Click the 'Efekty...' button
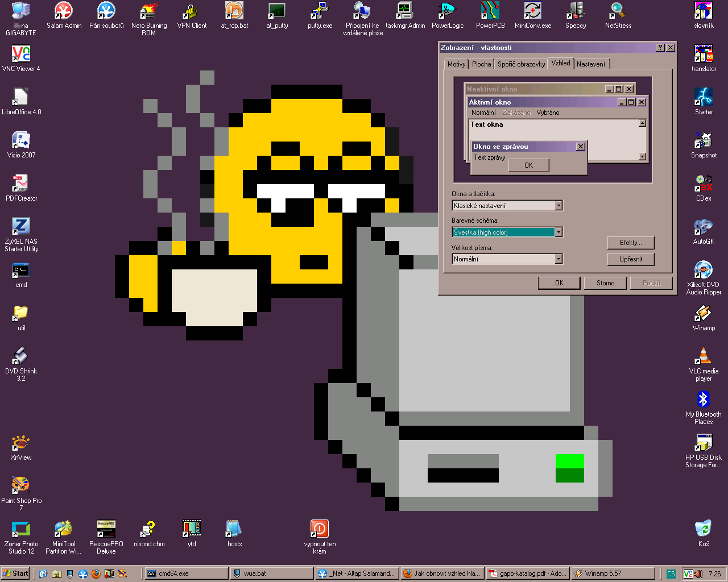The width and height of the screenshot is (728, 582). point(631,243)
